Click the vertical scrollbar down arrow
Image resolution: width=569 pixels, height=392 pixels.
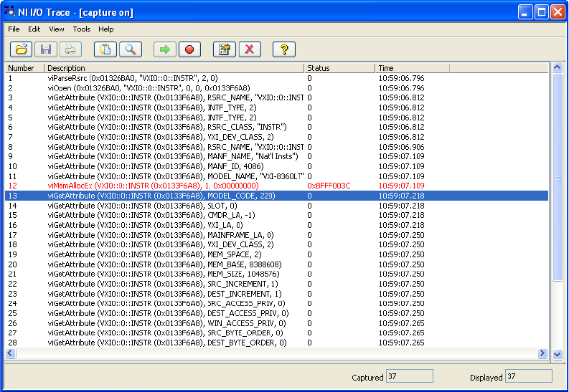[558, 354]
